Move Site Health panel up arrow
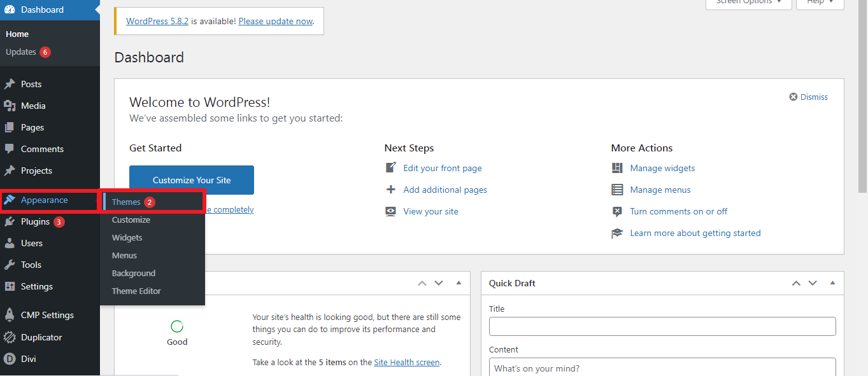 pyautogui.click(x=422, y=283)
